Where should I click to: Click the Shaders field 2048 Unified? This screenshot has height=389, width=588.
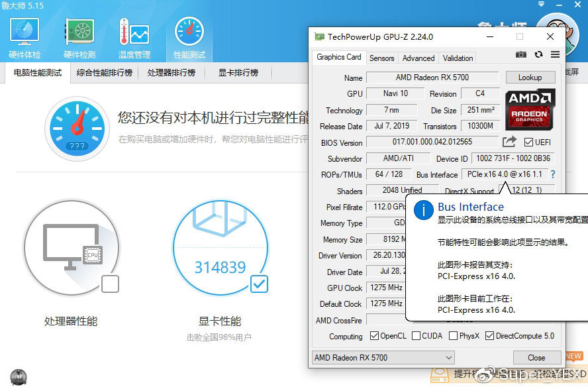402,190
